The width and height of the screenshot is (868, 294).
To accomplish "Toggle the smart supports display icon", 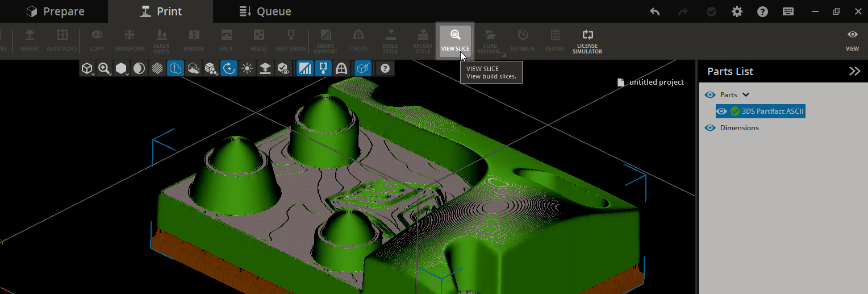I will [x=305, y=69].
